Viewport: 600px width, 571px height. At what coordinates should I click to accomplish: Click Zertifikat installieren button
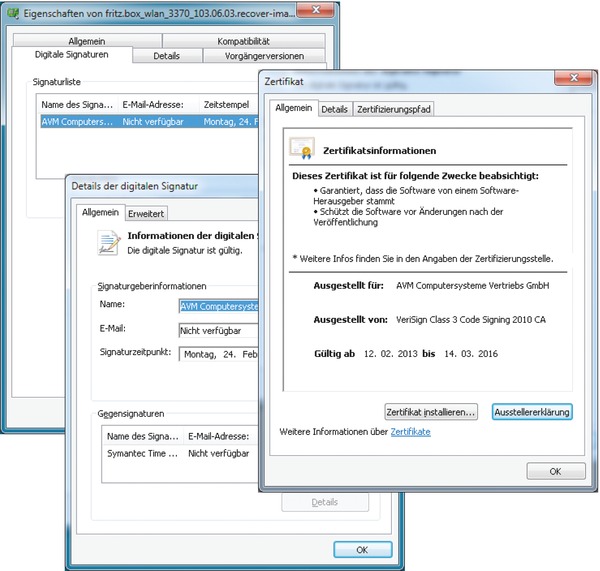tap(431, 412)
